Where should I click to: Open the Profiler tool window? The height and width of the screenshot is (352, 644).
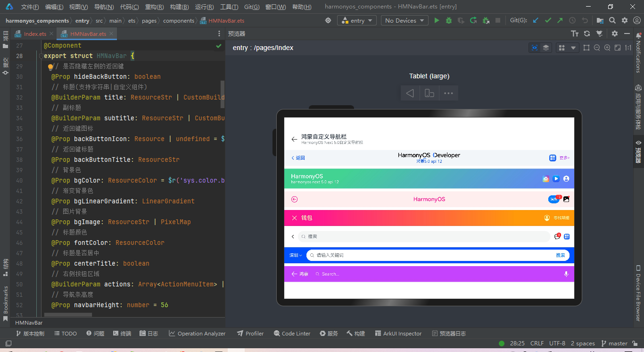tap(250, 333)
